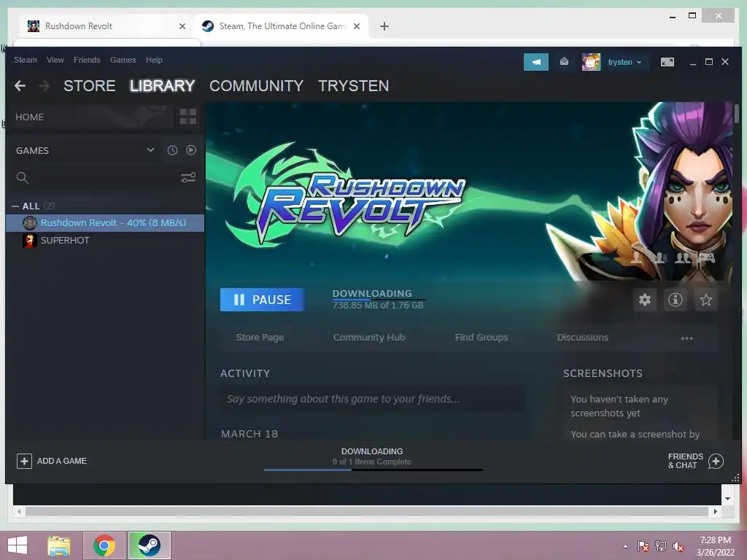Screen dimensions: 747x560
Task: Open the Games menu
Action: pos(123,60)
